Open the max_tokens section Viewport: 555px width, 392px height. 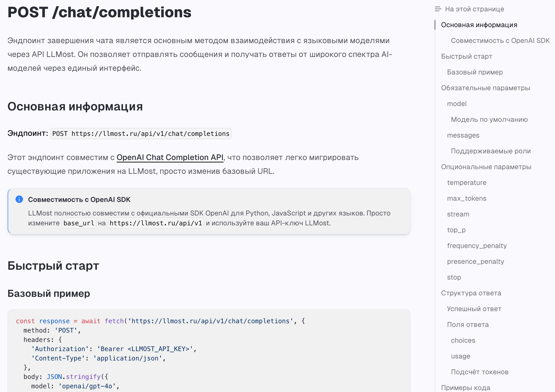click(467, 198)
